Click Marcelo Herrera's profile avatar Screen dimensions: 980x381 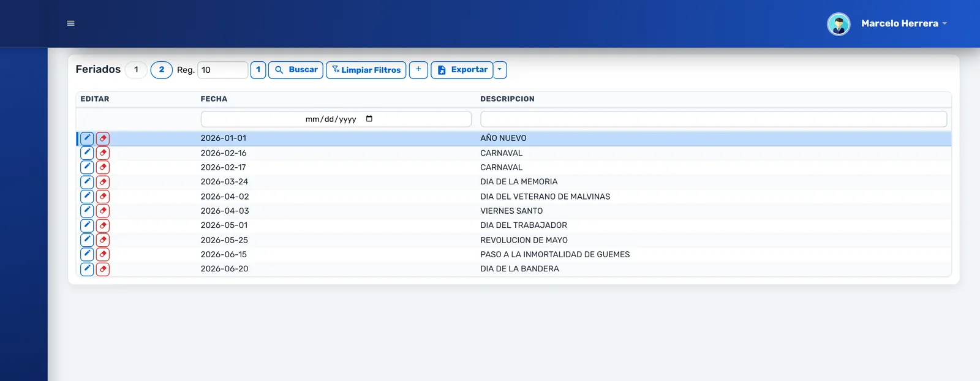coord(839,24)
